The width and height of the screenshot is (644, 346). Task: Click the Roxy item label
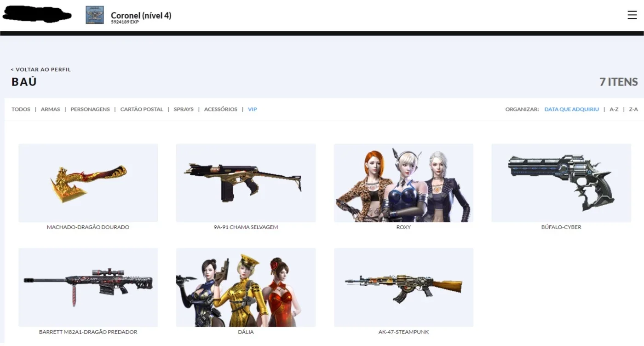[403, 227]
